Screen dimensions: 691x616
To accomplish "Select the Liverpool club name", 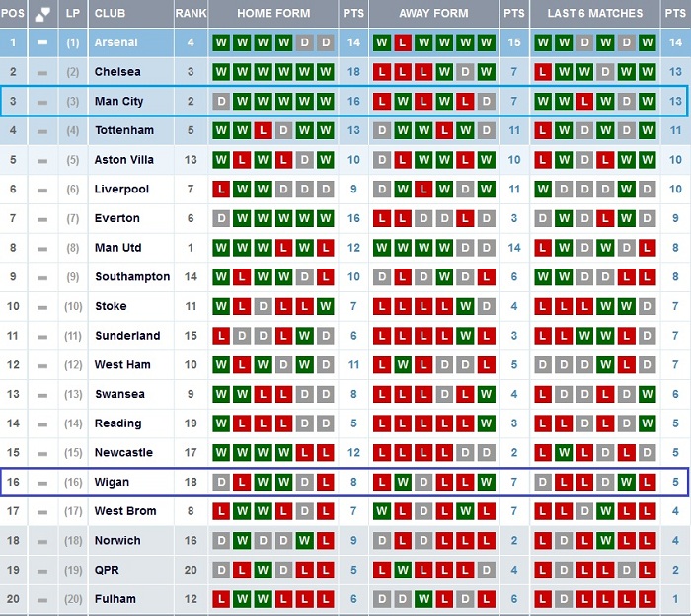I will pos(121,190).
